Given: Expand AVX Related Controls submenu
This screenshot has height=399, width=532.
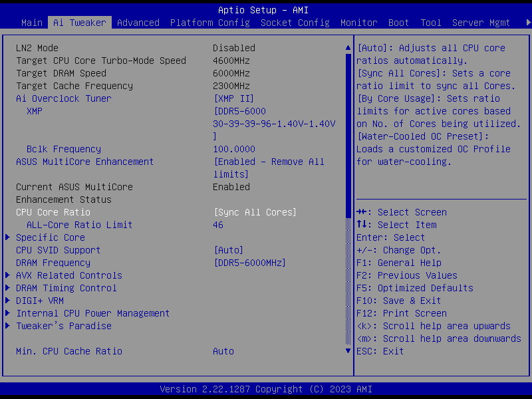Looking at the screenshot, I should (69, 275).
